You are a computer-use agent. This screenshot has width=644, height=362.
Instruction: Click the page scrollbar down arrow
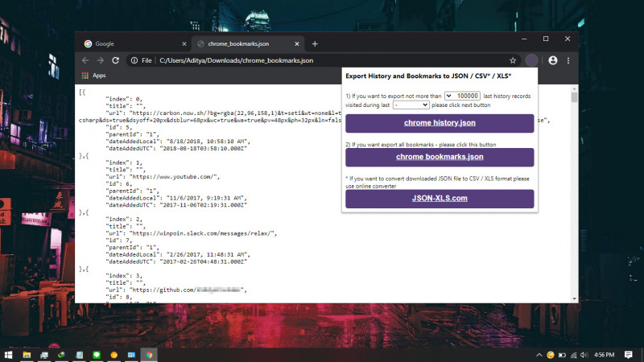click(x=574, y=298)
